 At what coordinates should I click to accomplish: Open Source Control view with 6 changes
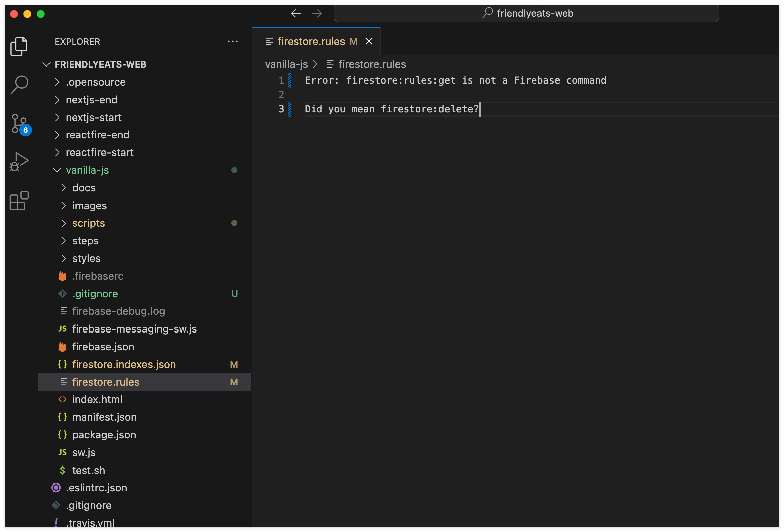pos(19,123)
